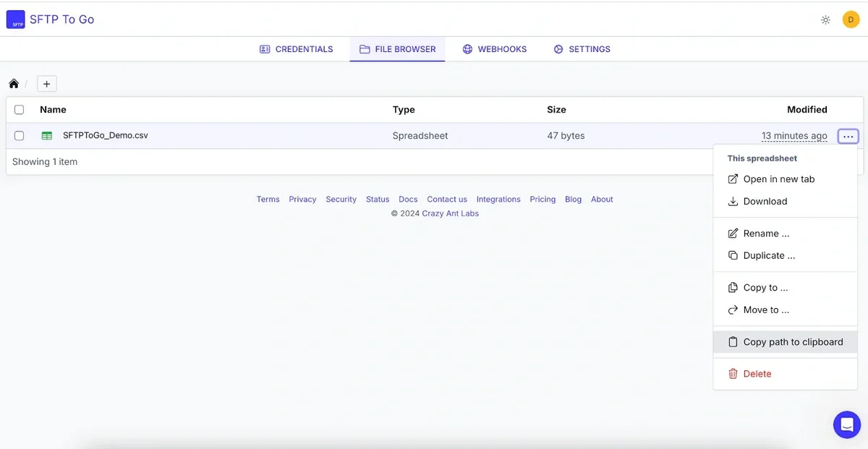Open the Pricing link in the footer
This screenshot has height=449, width=868.
tap(542, 199)
